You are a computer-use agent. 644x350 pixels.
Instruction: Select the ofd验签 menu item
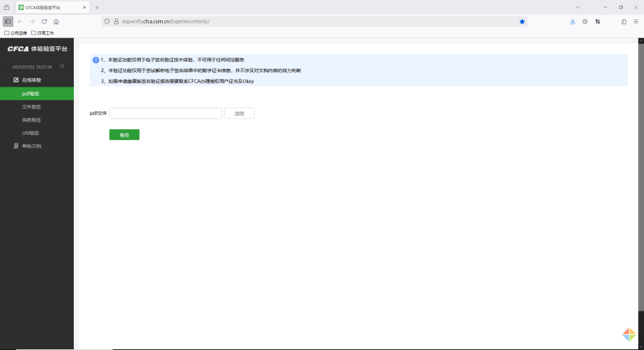point(31,133)
